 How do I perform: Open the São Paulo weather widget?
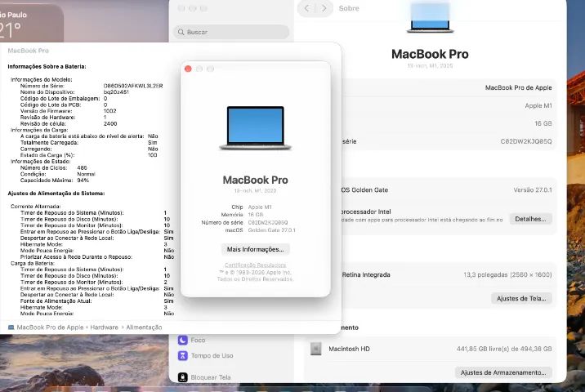point(30,23)
